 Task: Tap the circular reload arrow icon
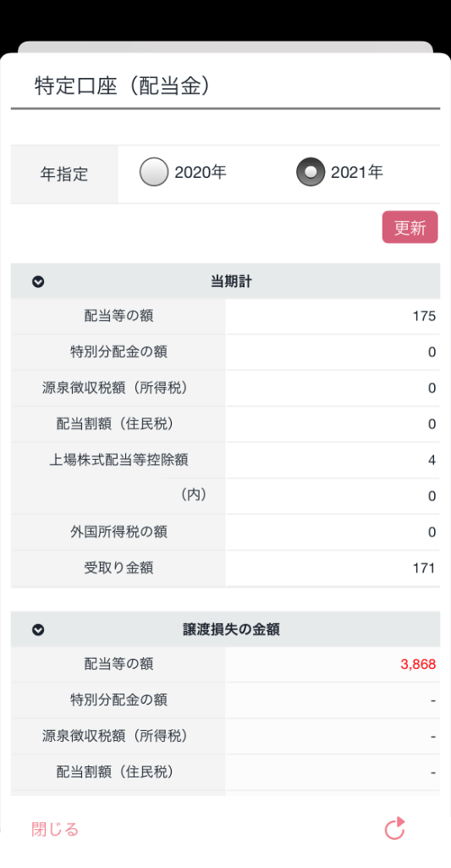click(395, 829)
